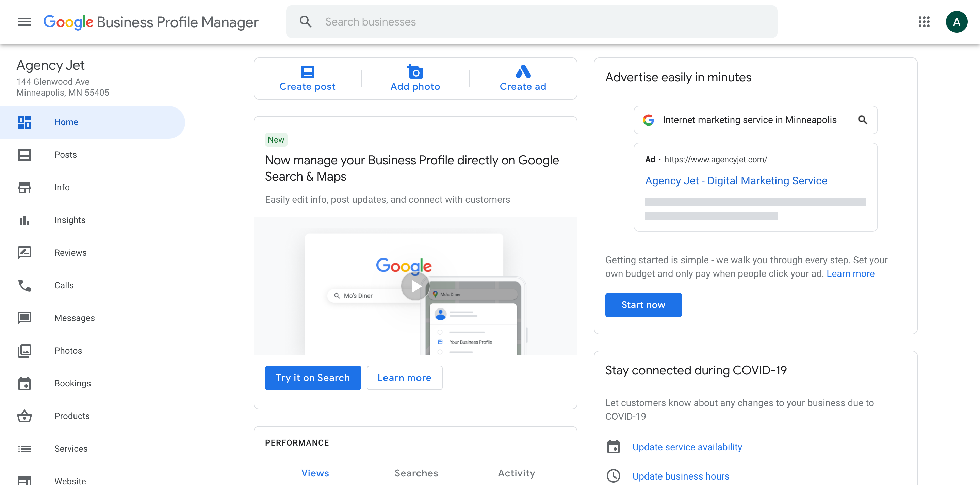Viewport: 980px width, 485px height.
Task: Click the 144 Glenwood Ave address text
Action: coord(53,81)
